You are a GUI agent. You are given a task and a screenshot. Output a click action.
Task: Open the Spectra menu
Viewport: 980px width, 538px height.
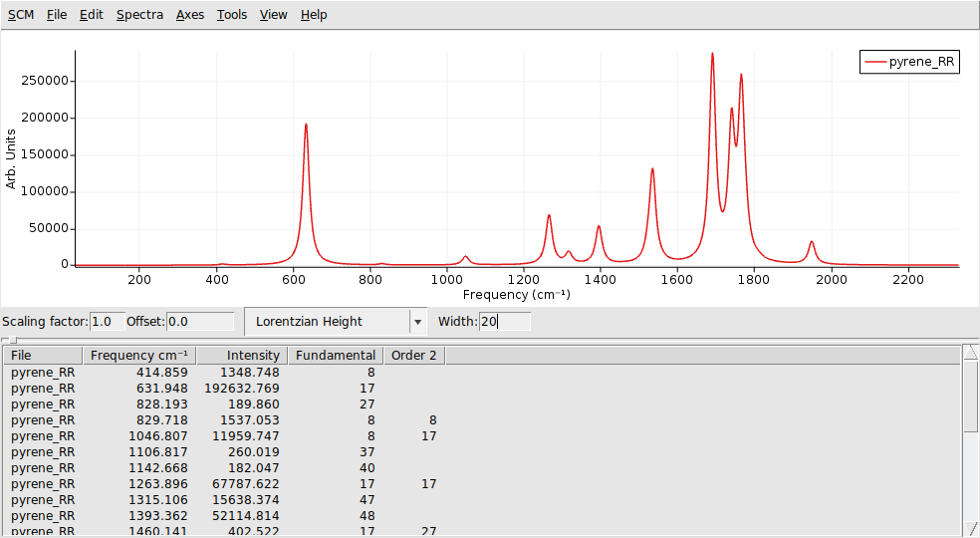139,15
